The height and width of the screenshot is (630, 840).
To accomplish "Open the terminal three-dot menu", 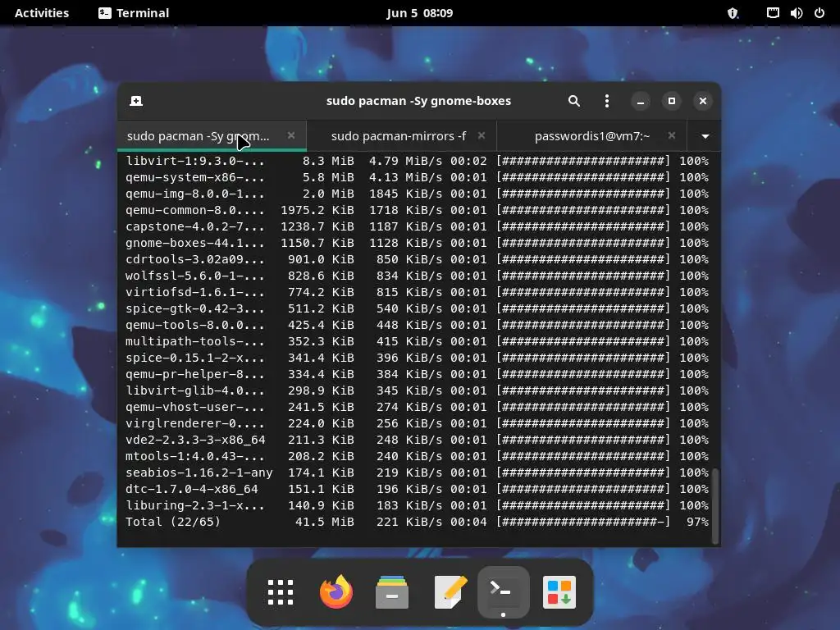I will (x=606, y=101).
